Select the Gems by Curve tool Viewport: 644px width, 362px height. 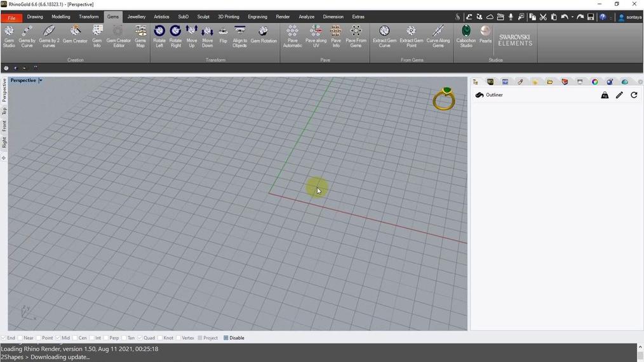point(27,36)
